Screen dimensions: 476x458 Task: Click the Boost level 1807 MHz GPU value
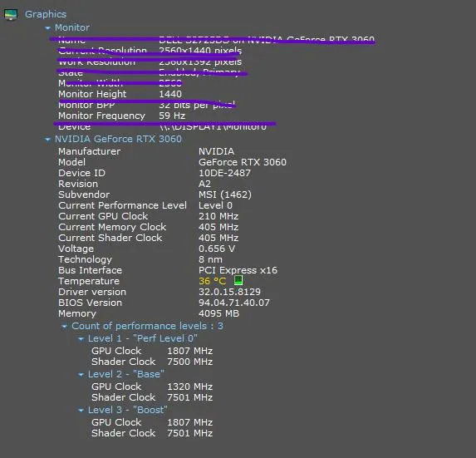(190, 422)
